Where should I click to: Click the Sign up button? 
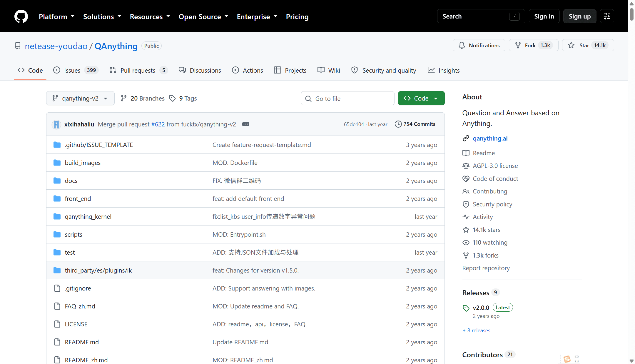point(580,16)
